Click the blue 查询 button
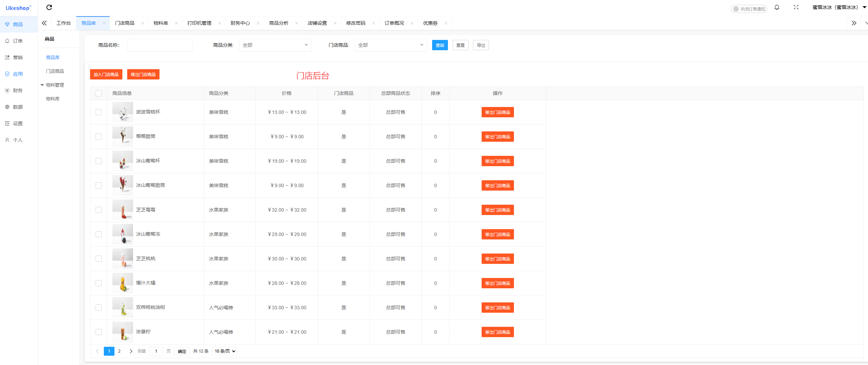This screenshot has height=365, width=868. pos(440,45)
